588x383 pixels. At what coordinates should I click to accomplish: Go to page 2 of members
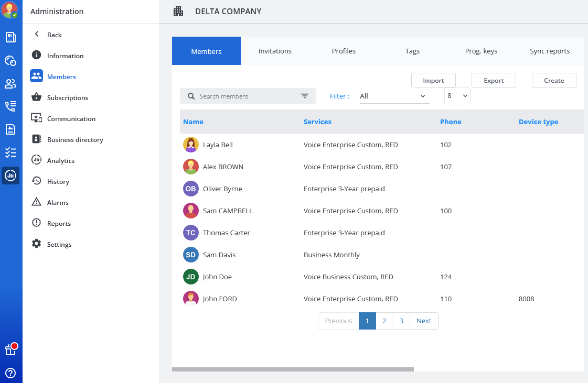(x=384, y=321)
